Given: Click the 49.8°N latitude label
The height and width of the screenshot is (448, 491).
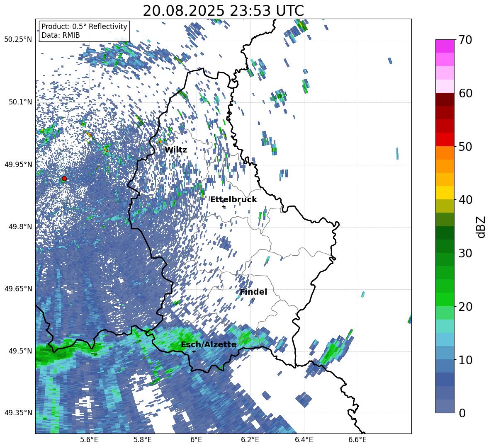Looking at the screenshot, I should 20,227.
